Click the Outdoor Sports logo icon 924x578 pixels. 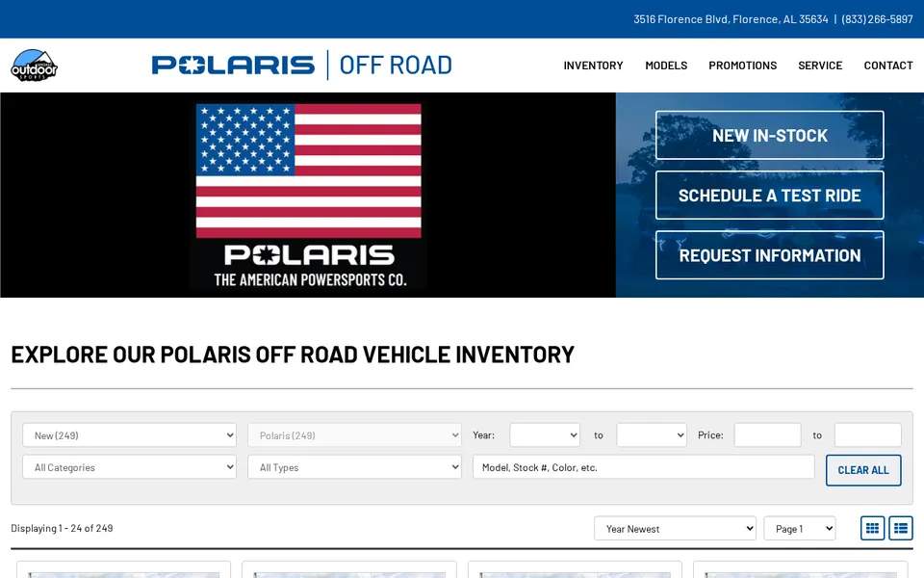[35, 65]
